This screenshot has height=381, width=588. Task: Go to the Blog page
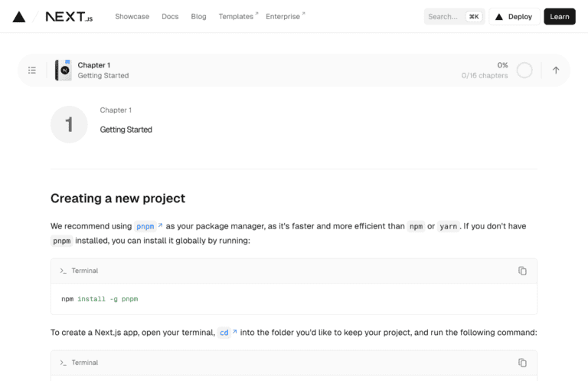coord(198,17)
